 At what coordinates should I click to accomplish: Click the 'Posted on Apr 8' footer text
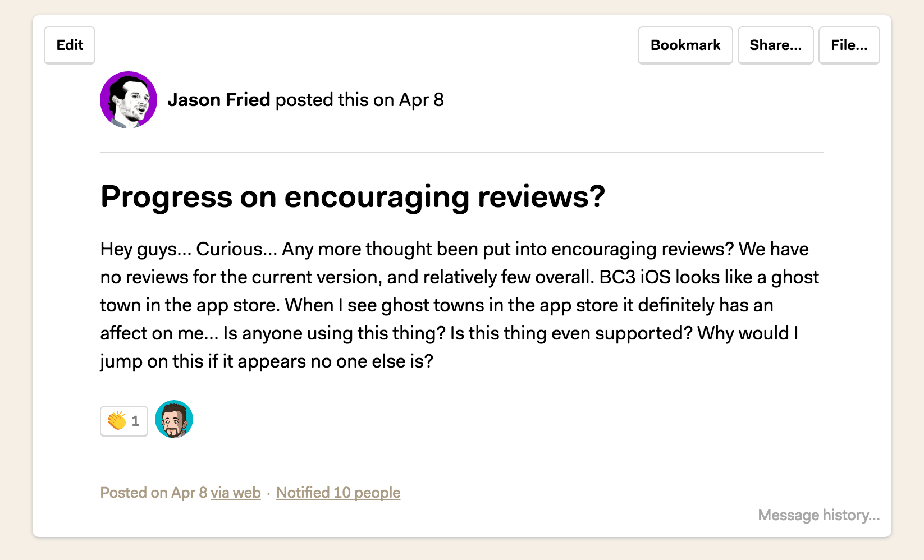(154, 493)
